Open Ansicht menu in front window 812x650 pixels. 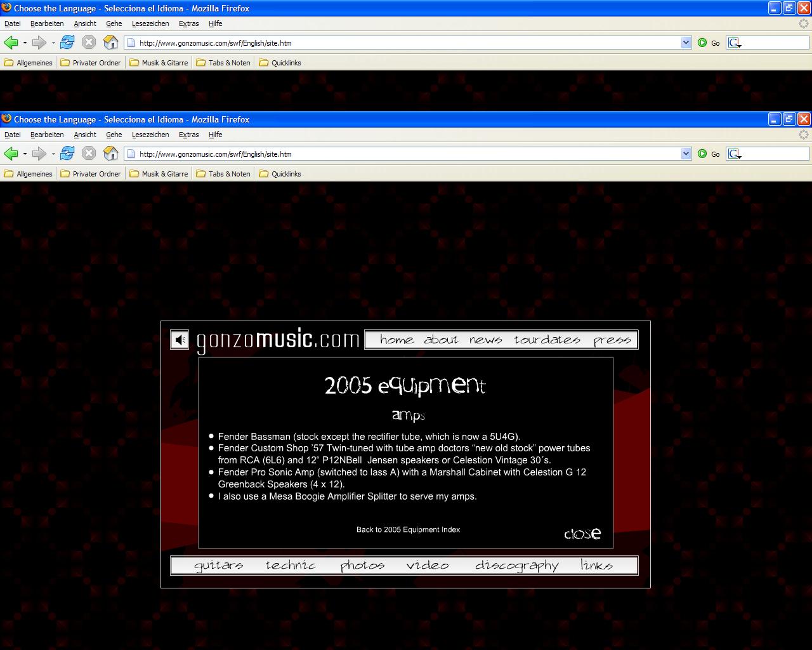[x=85, y=135]
